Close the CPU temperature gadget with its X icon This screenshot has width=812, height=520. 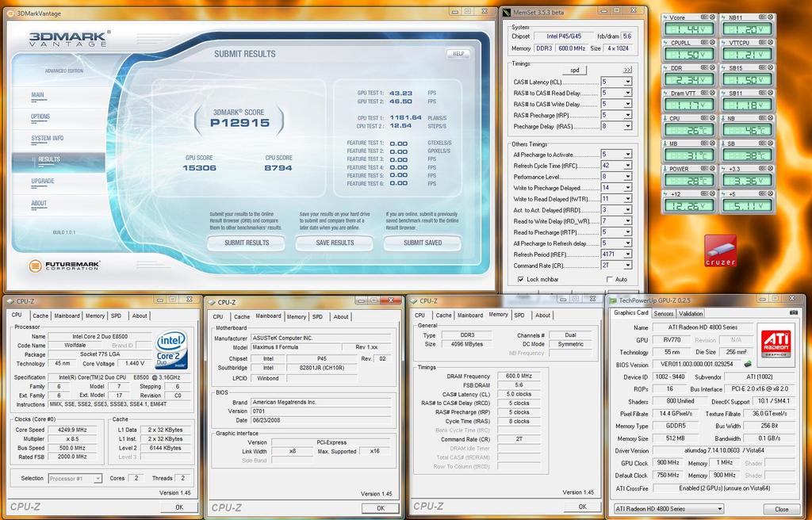tap(712, 117)
